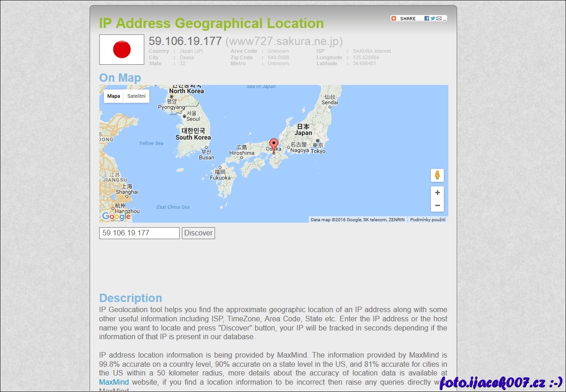The width and height of the screenshot is (566, 392).
Task: Click the Seoul city label on map
Action: 193,119
